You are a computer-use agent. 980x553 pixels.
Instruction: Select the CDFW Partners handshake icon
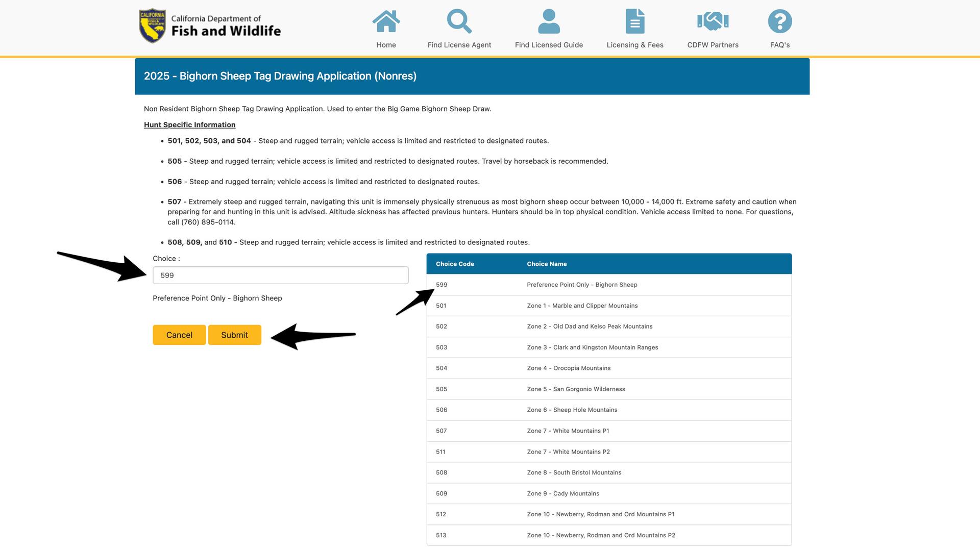click(x=713, y=21)
